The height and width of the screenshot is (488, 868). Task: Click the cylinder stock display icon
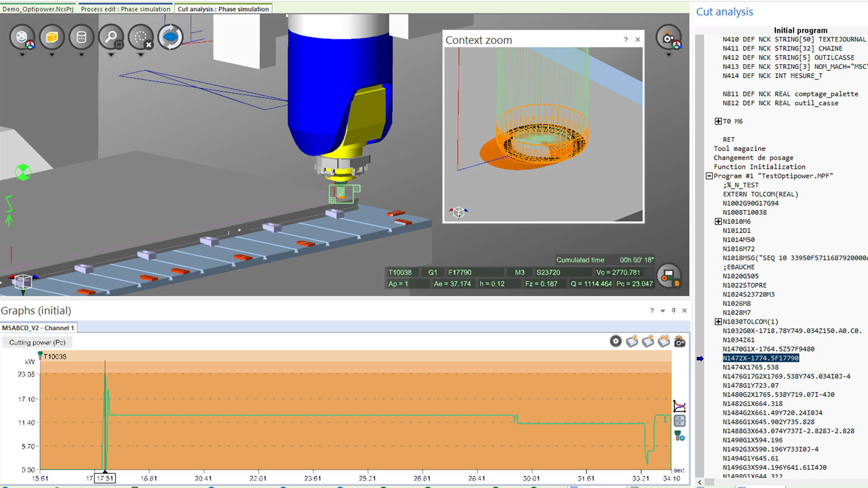[x=81, y=37]
